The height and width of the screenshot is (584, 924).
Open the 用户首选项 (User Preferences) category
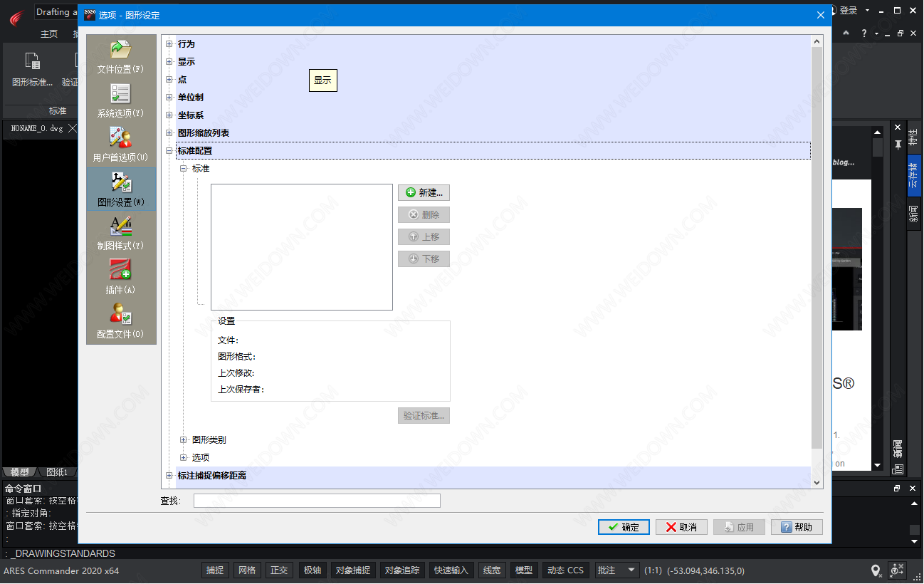[x=120, y=145]
